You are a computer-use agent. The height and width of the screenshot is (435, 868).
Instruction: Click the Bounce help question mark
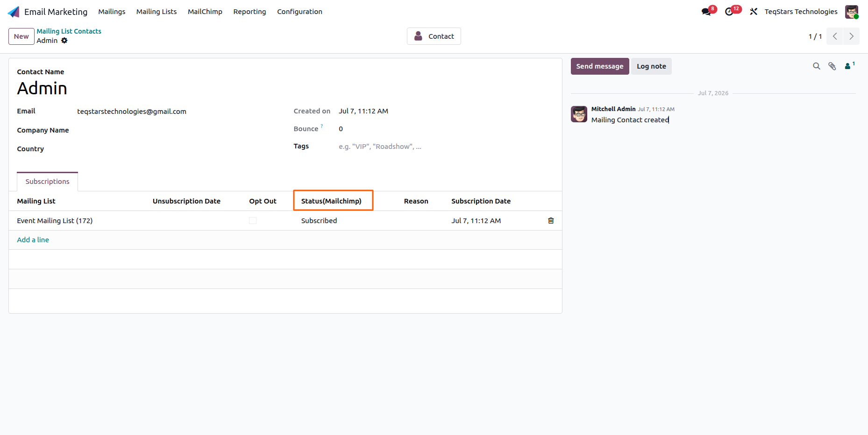(x=322, y=126)
